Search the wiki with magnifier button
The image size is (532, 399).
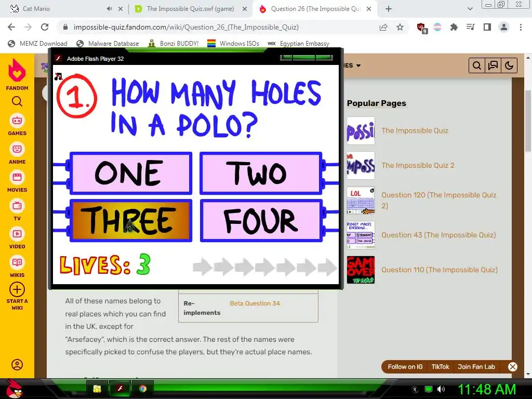point(477,65)
